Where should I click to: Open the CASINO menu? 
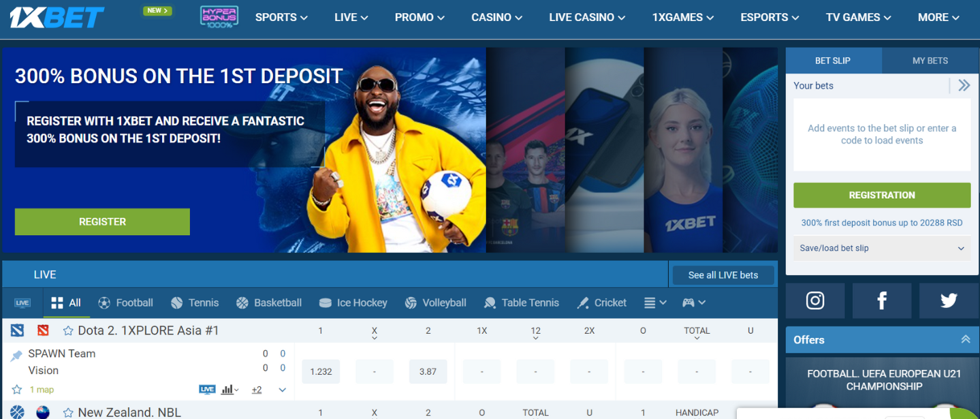coord(496,18)
